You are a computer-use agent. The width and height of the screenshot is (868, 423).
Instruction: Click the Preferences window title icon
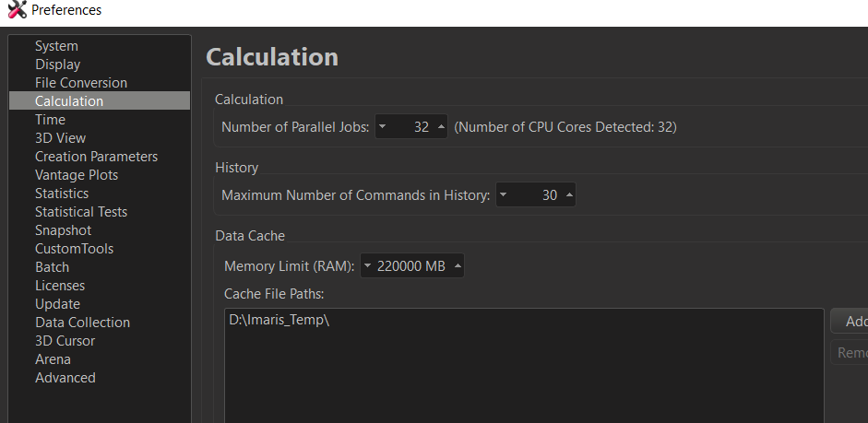pos(16,11)
